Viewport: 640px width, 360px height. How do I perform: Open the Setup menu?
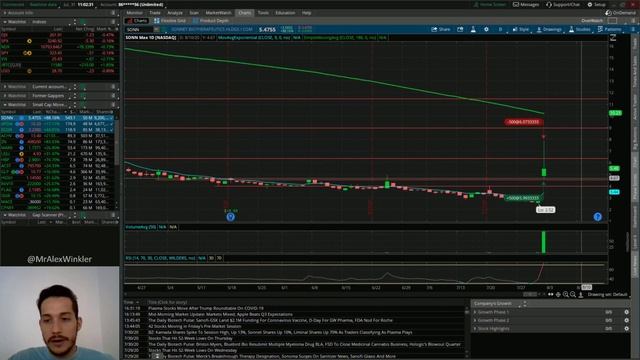coord(596,4)
